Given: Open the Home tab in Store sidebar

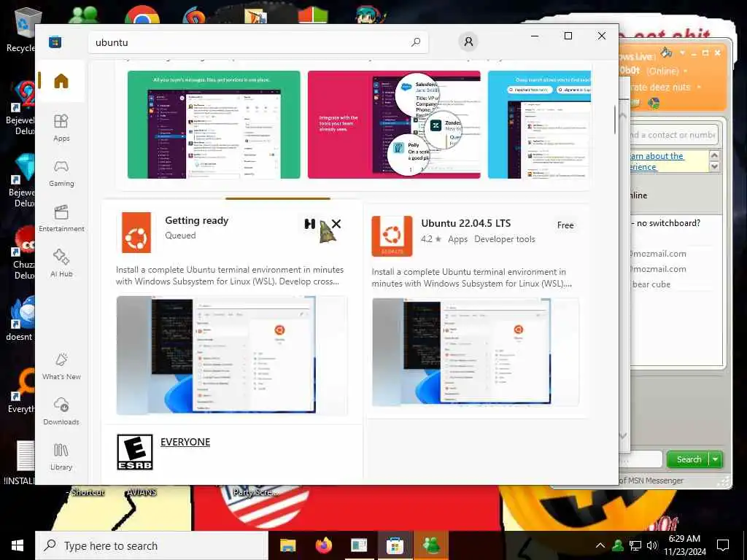Looking at the screenshot, I should point(61,81).
